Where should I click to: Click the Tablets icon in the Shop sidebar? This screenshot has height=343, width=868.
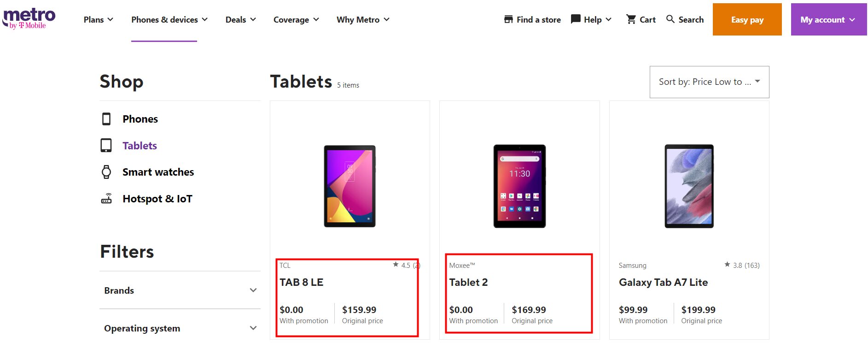[107, 145]
